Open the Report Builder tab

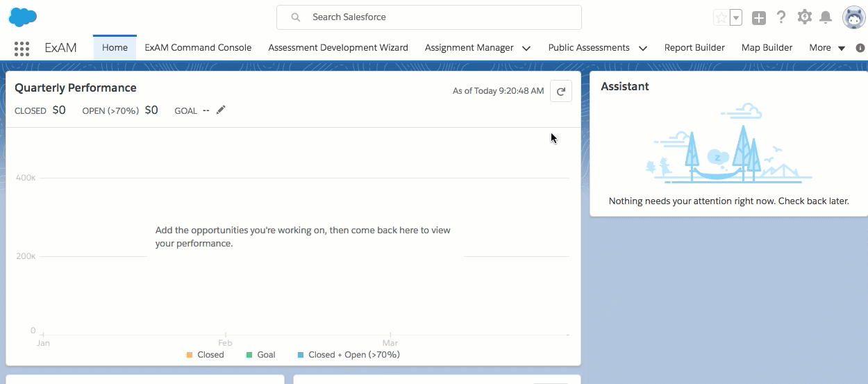click(694, 48)
